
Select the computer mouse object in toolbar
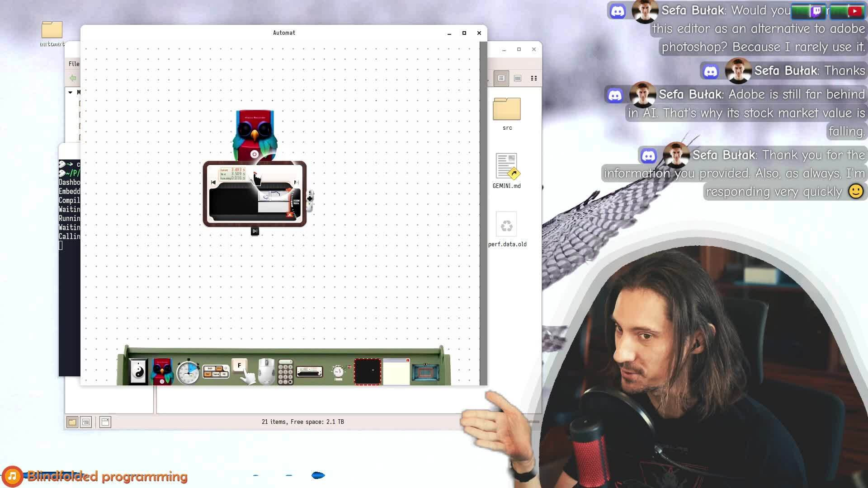[267, 371]
